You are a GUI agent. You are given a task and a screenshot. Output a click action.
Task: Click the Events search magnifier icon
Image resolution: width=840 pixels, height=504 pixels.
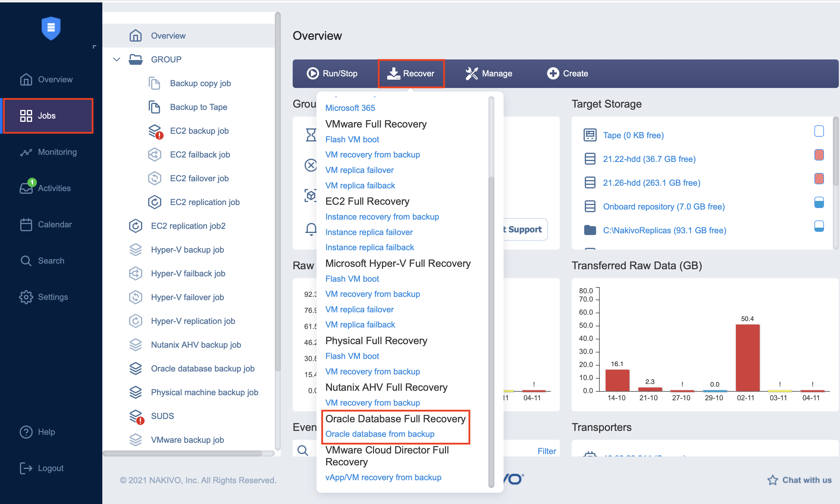[303, 451]
